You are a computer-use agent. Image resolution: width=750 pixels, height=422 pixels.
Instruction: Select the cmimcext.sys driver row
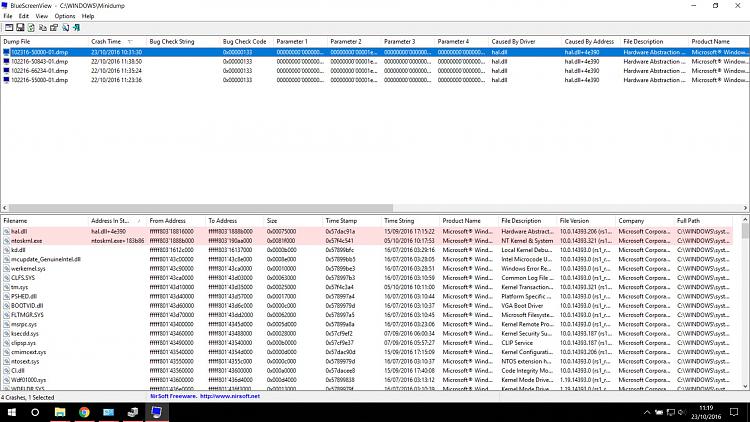[366, 352]
